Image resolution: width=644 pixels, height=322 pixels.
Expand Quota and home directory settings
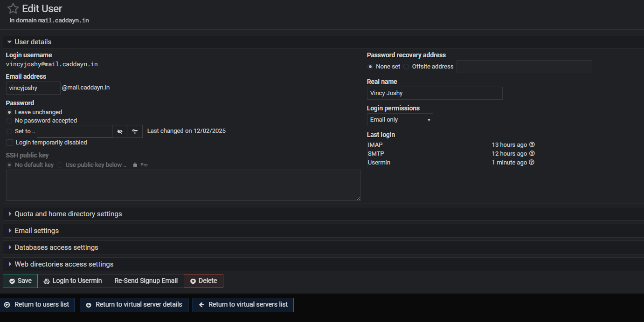(x=68, y=214)
